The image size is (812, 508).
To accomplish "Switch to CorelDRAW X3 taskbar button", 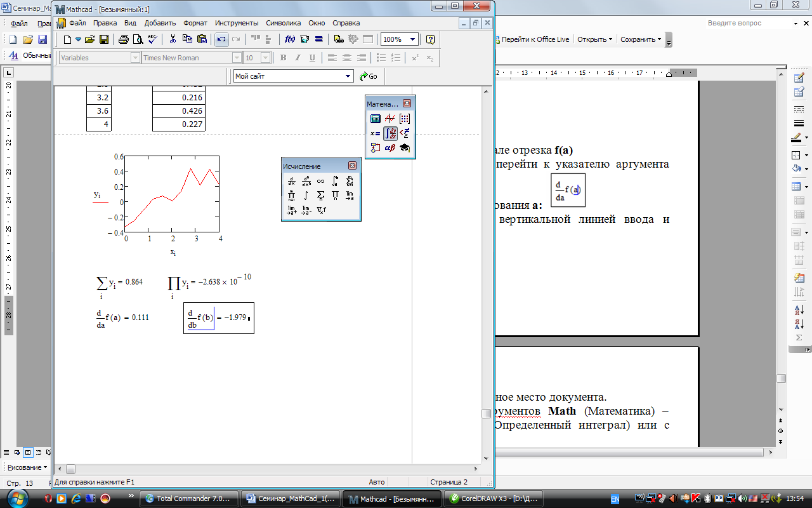I will [494, 498].
